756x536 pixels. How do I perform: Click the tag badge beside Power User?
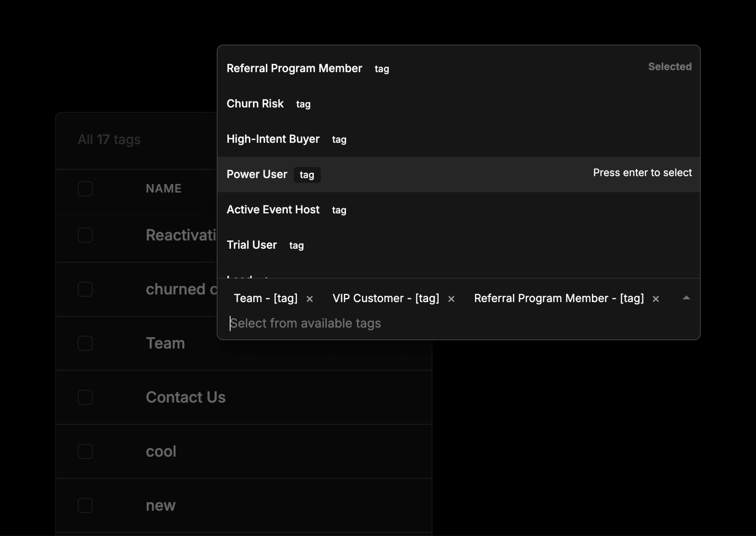307,174
